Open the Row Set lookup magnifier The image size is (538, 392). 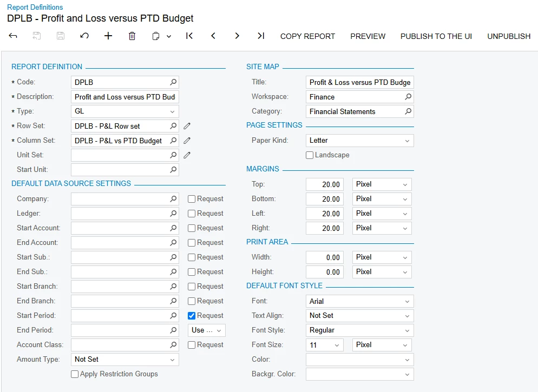pyautogui.click(x=173, y=126)
